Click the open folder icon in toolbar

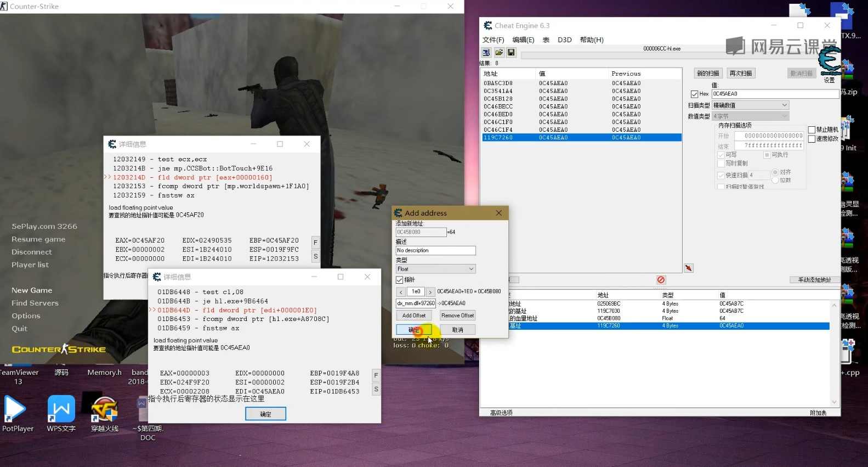click(499, 53)
